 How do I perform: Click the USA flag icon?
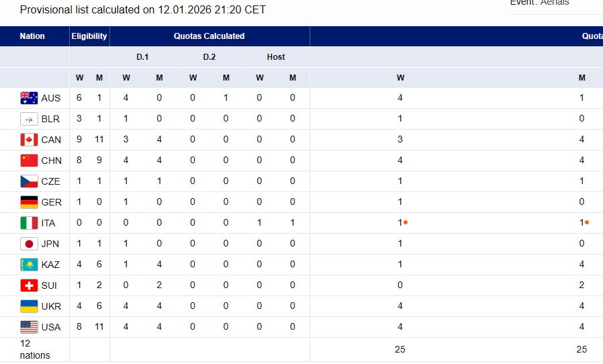point(29,327)
